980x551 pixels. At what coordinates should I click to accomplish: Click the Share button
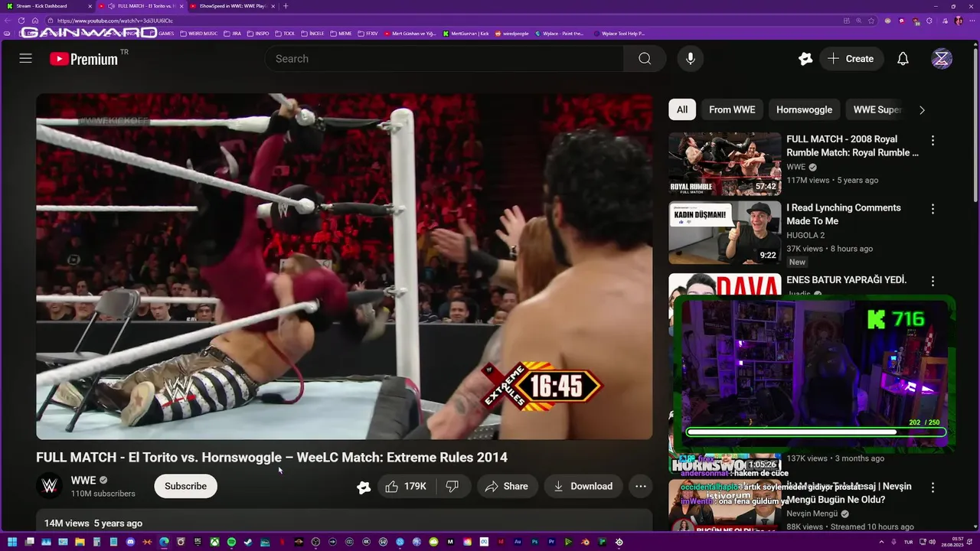507,486
